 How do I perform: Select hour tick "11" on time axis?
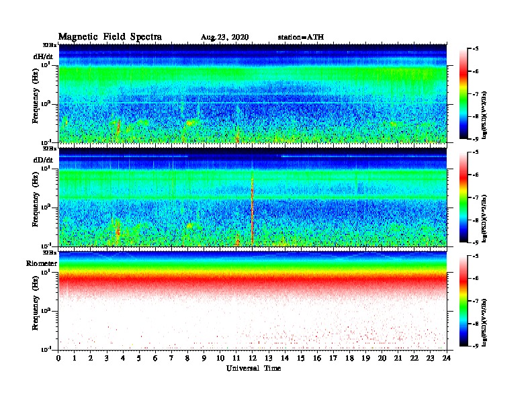(236, 359)
